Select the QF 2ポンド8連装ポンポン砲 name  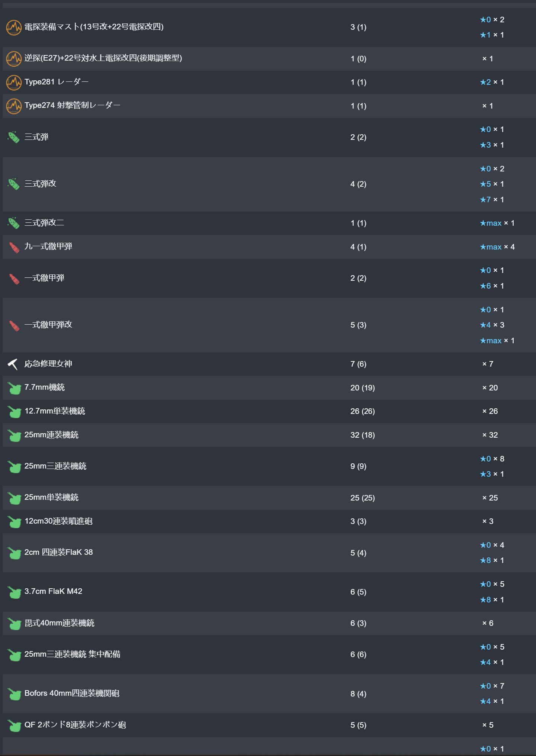coord(75,725)
